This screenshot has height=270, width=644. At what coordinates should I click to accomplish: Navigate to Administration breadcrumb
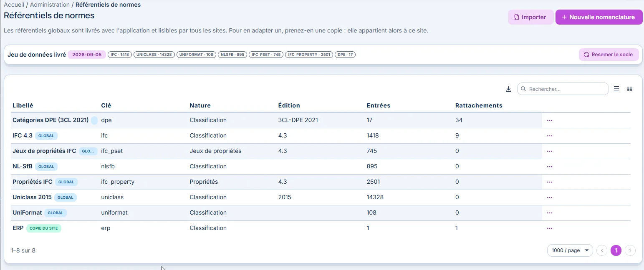click(x=50, y=5)
